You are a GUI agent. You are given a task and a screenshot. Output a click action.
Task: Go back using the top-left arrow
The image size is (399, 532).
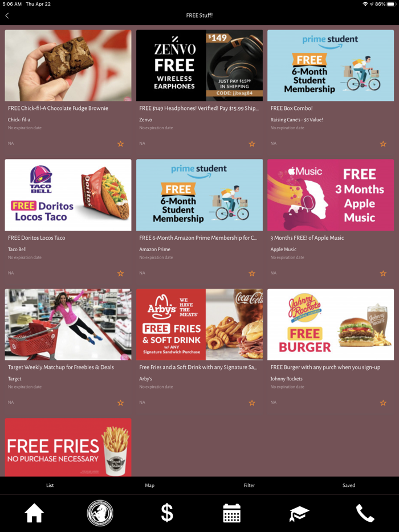(x=7, y=15)
